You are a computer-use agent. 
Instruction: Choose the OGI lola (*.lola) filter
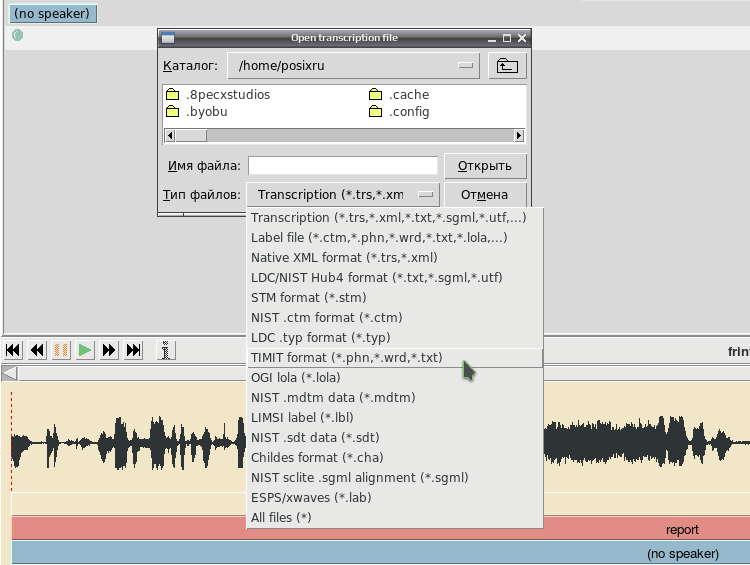click(395, 378)
